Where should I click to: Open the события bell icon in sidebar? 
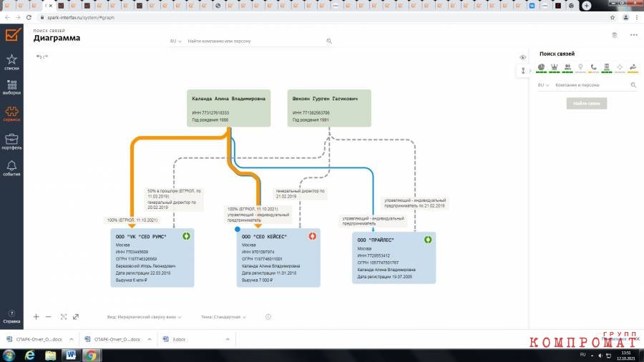pyautogui.click(x=11, y=165)
